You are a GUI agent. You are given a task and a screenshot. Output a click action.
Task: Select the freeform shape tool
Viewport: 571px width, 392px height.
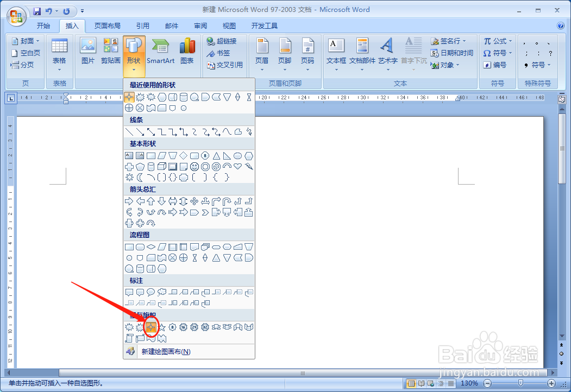tap(238, 132)
